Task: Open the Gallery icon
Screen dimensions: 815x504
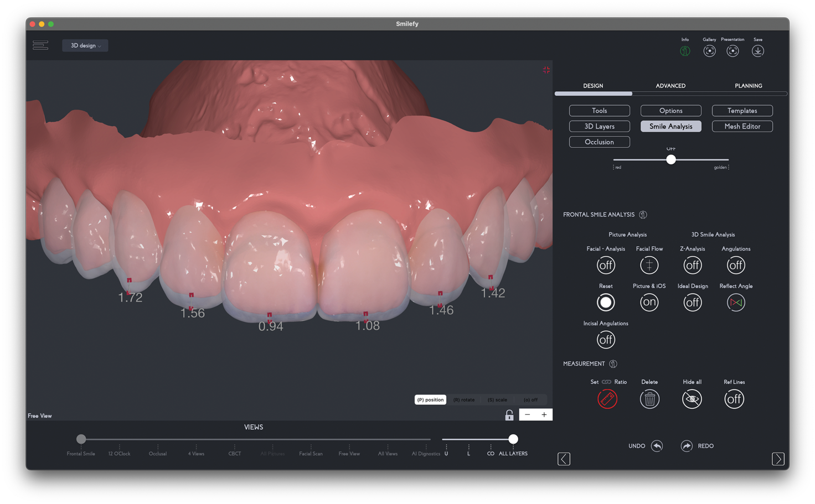Action: tap(709, 51)
